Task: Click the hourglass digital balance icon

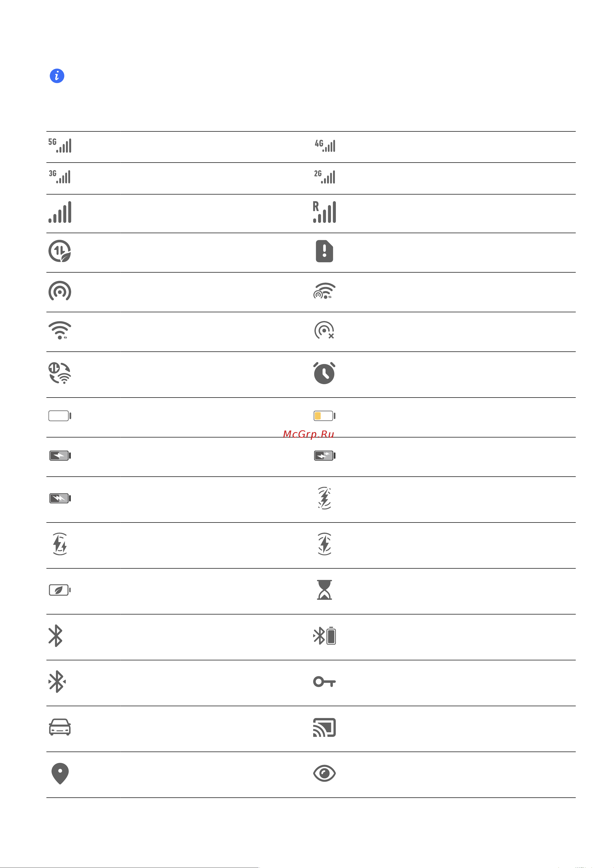Action: point(325,590)
